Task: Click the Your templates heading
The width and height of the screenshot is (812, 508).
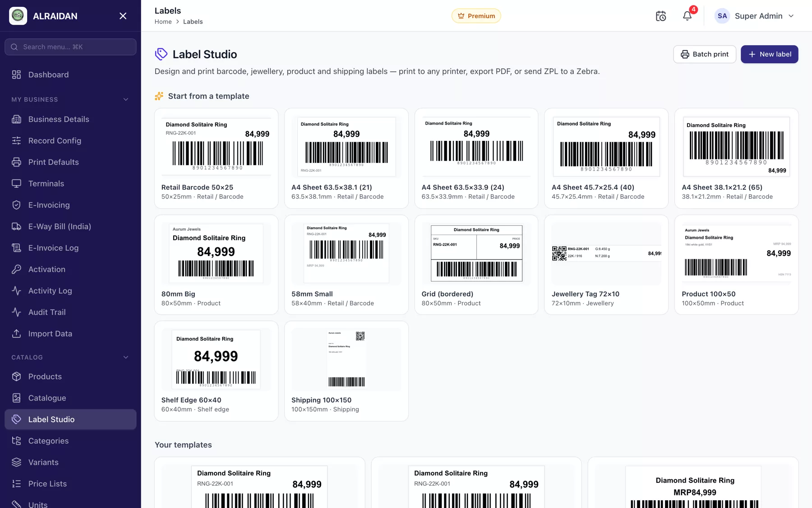Action: [x=183, y=445]
